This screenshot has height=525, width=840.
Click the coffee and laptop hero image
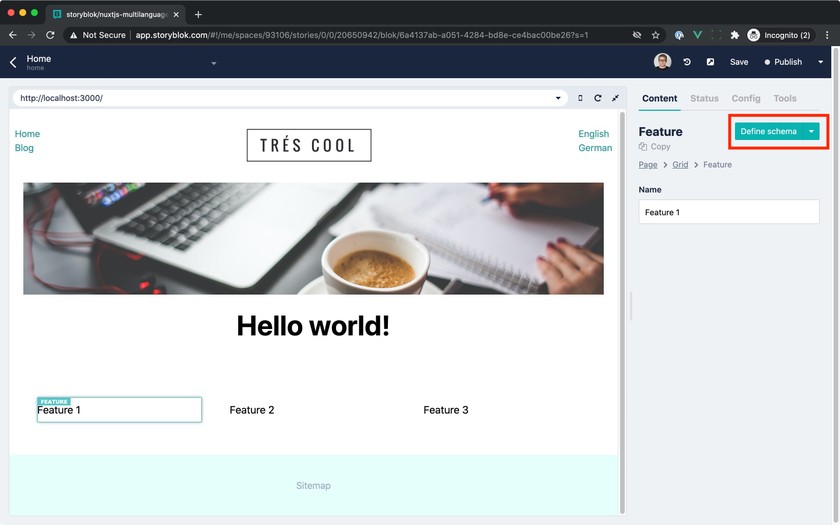(x=313, y=238)
